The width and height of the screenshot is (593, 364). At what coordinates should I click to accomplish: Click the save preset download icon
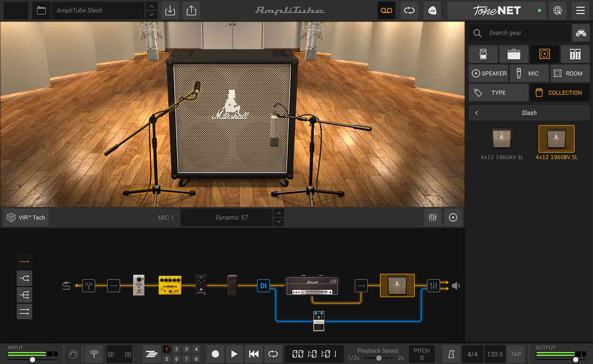[170, 10]
